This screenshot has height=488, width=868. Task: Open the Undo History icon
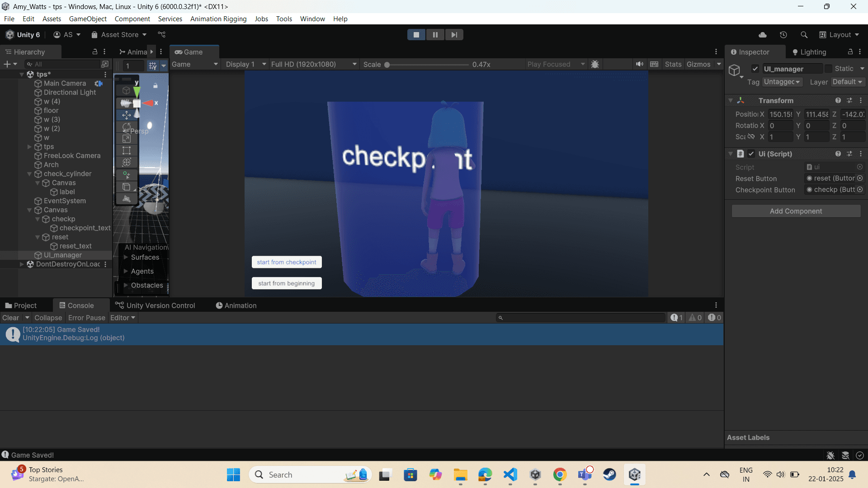(x=783, y=35)
